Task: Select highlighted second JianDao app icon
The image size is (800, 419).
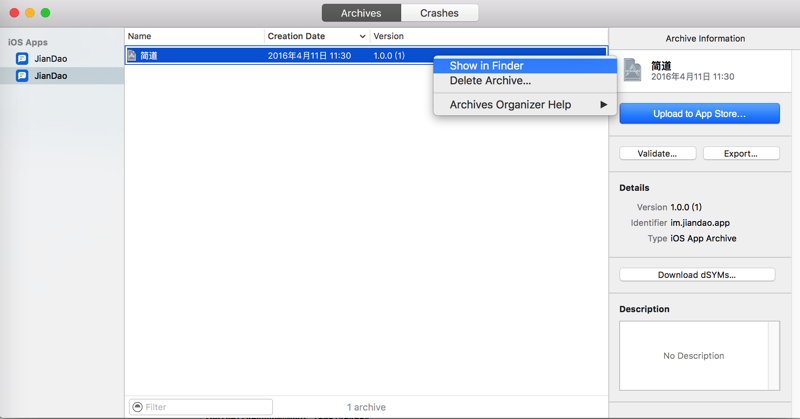Action: pyautogui.click(x=22, y=76)
